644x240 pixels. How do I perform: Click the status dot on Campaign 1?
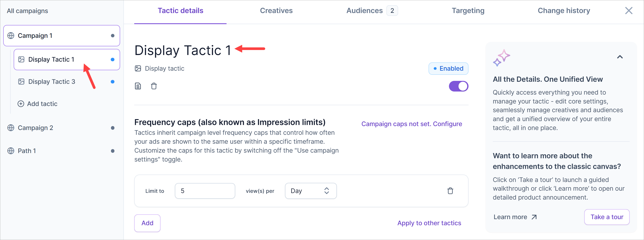coord(113,36)
